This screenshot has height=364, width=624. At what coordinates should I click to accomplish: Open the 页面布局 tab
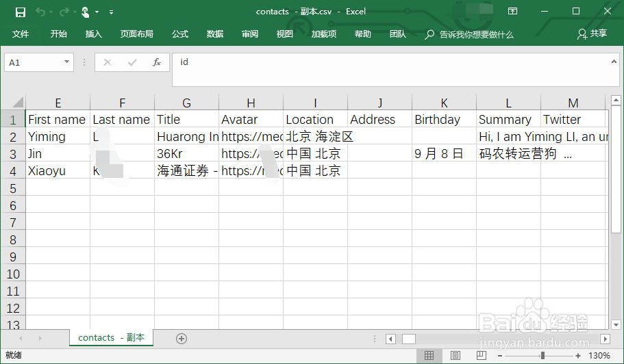pos(137,34)
